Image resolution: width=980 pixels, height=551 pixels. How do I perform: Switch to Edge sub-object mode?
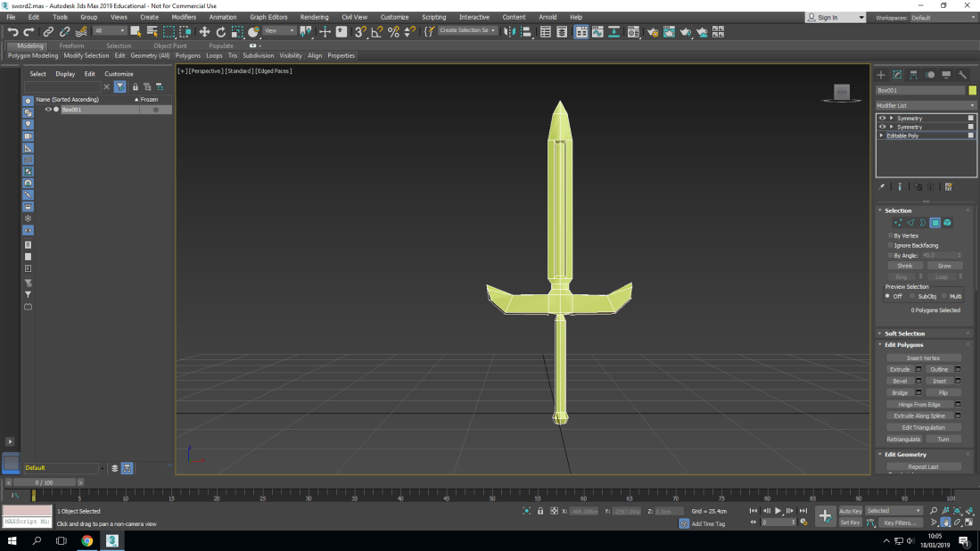pyautogui.click(x=910, y=222)
